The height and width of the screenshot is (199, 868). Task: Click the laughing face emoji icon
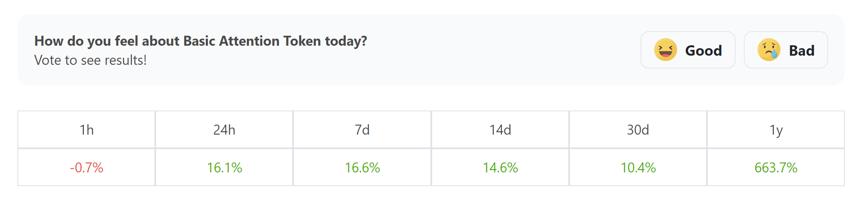click(665, 50)
